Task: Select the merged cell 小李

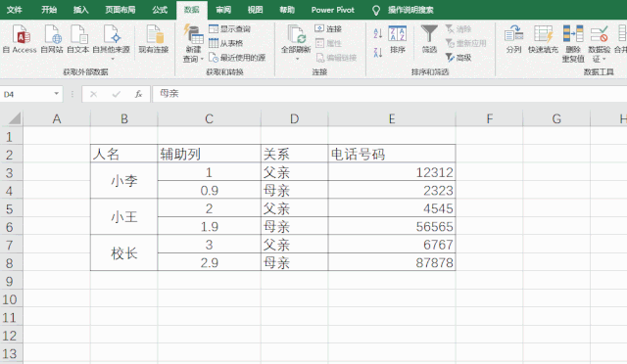Action: coord(124,181)
